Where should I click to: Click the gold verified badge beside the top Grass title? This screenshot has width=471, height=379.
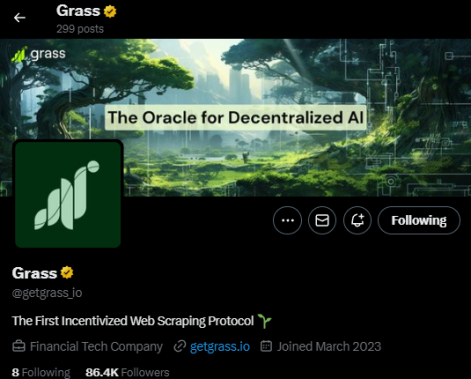pos(110,11)
